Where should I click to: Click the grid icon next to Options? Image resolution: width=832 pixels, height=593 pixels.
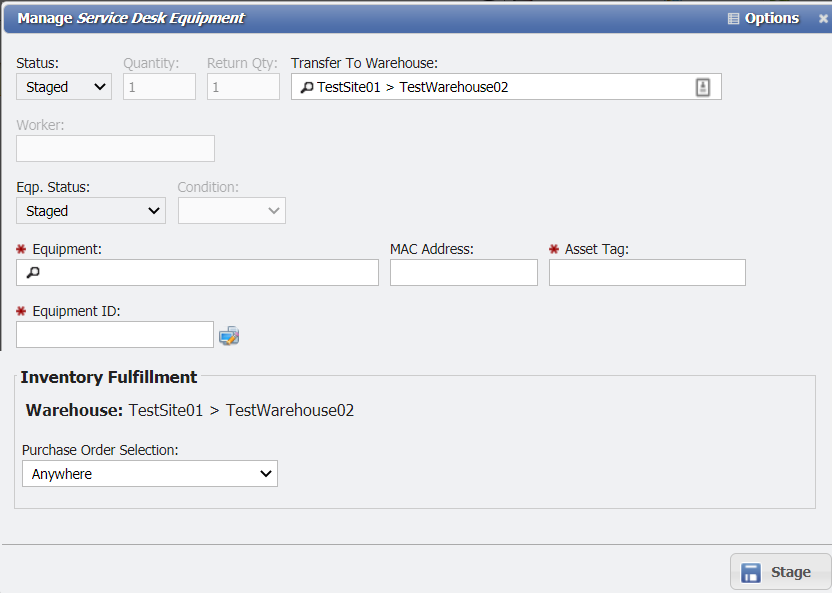[x=734, y=17]
